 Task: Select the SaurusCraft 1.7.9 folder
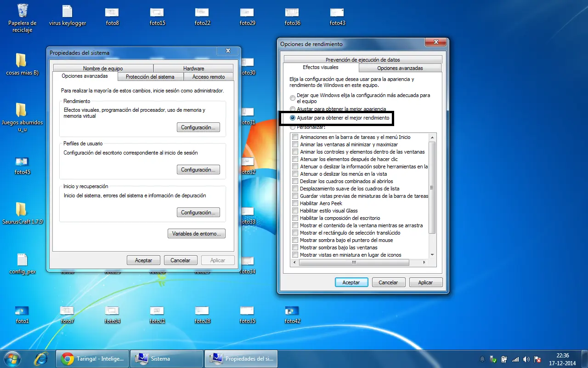pos(22,213)
